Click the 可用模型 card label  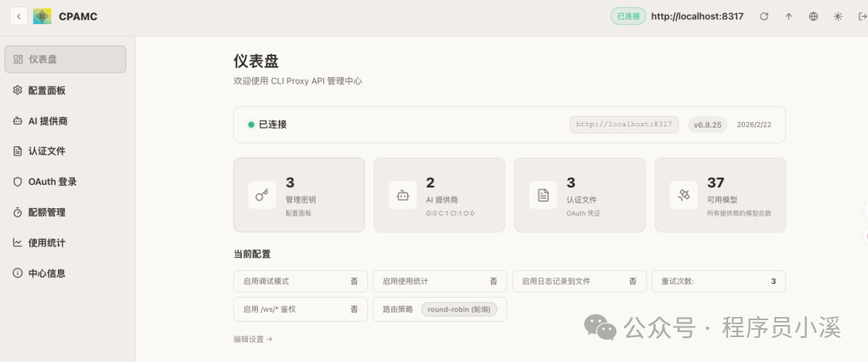[722, 200]
